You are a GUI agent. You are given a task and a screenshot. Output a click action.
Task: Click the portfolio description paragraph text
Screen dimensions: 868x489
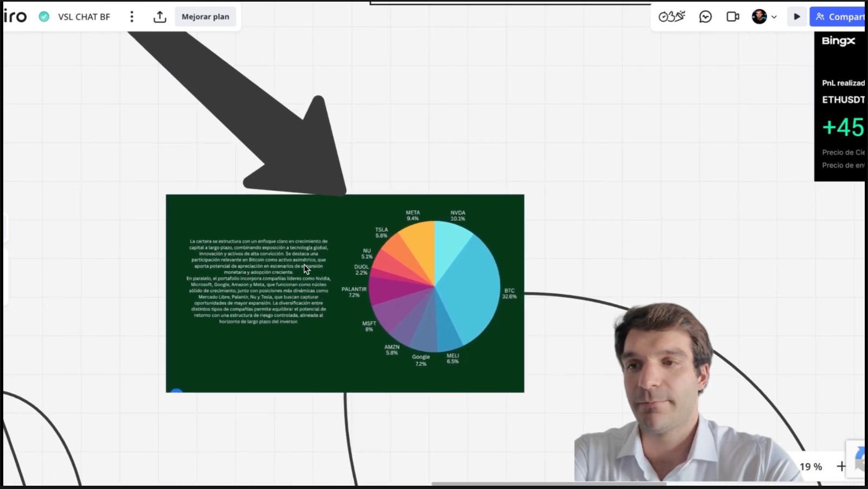[259, 281]
